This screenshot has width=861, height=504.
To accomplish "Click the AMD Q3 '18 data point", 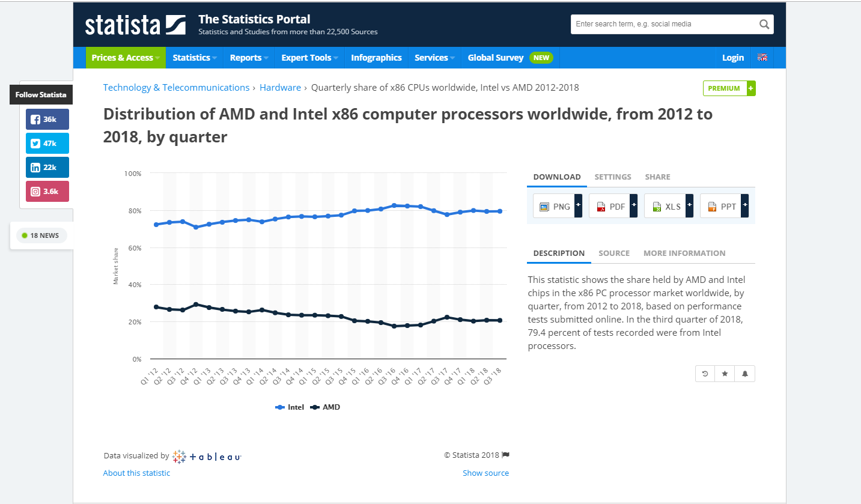I will [499, 320].
